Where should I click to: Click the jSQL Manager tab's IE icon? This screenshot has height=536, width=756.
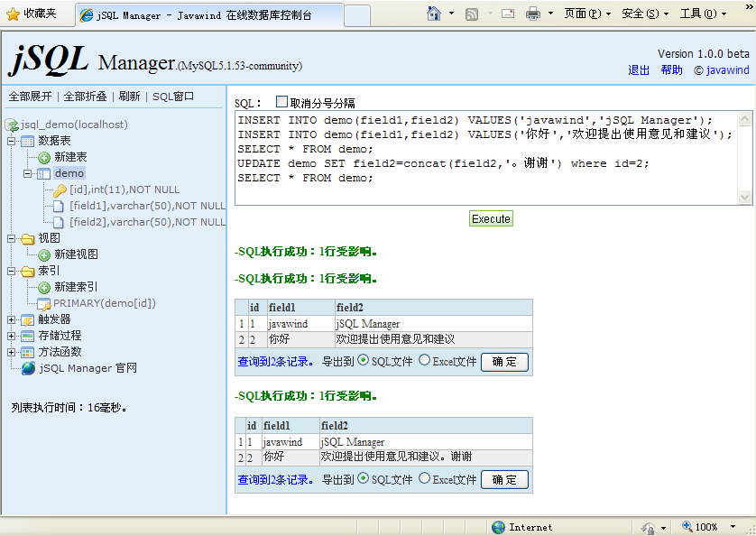click(87, 15)
